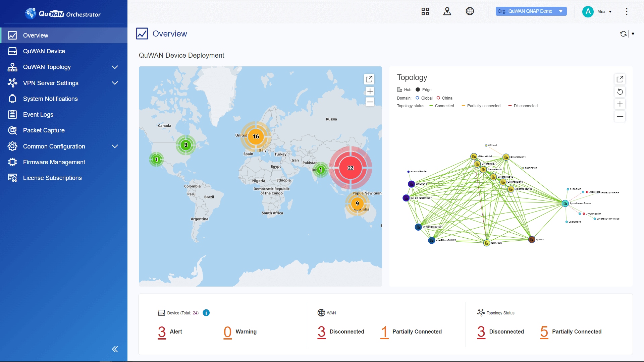Collapse the left sidebar with double chevron

tap(115, 349)
